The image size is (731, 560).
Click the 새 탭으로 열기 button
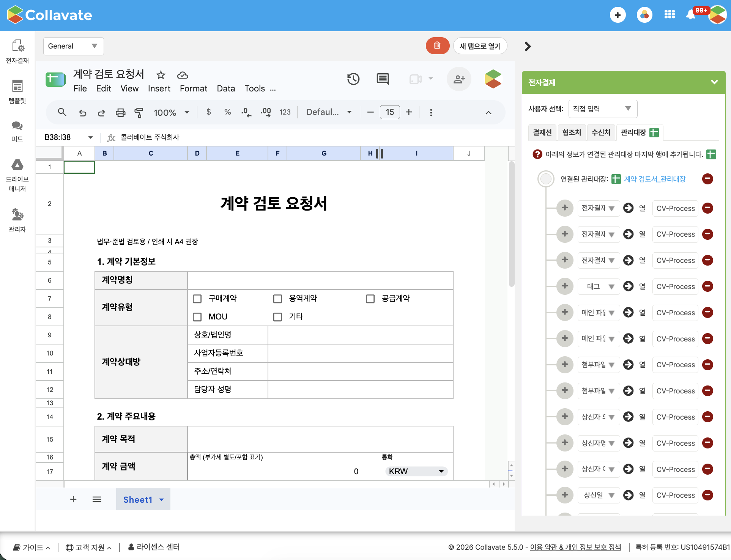pyautogui.click(x=480, y=46)
